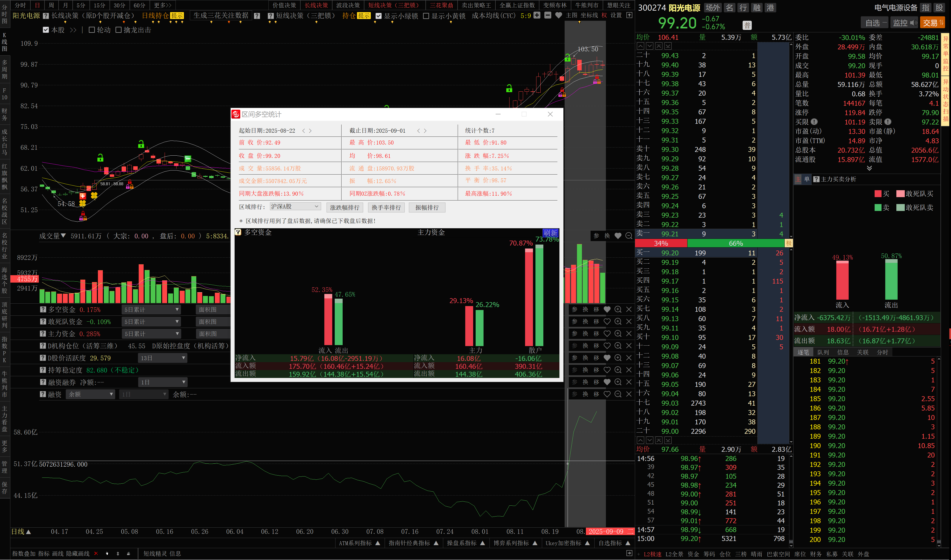Click the minus icon beside 成本均线(CYC)

pyautogui.click(x=548, y=16)
